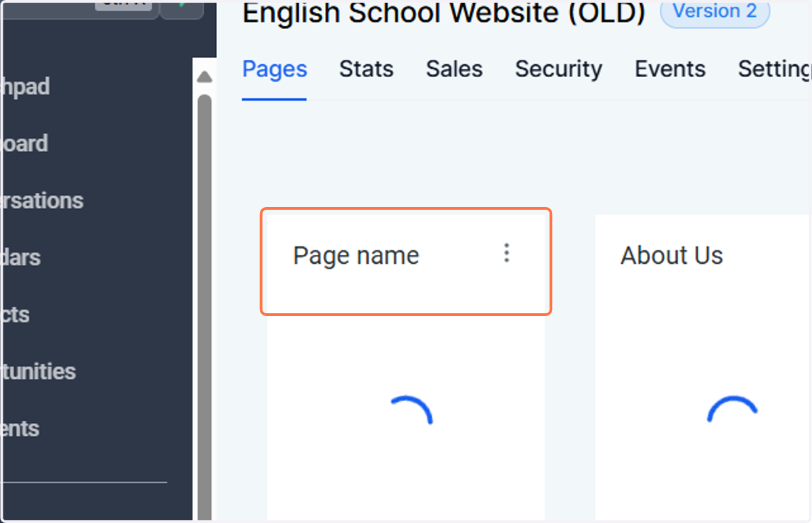
Task: Open Launchpad in the sidebar
Action: click(25, 87)
